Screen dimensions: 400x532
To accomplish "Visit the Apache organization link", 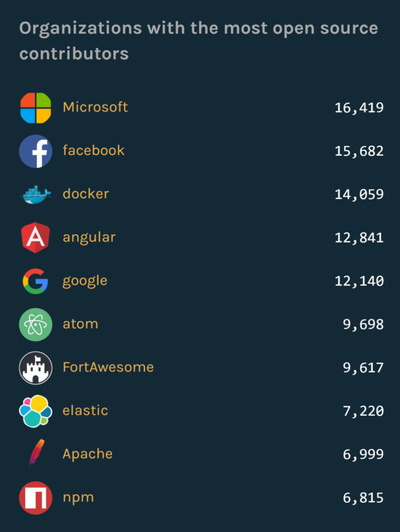I will click(88, 454).
